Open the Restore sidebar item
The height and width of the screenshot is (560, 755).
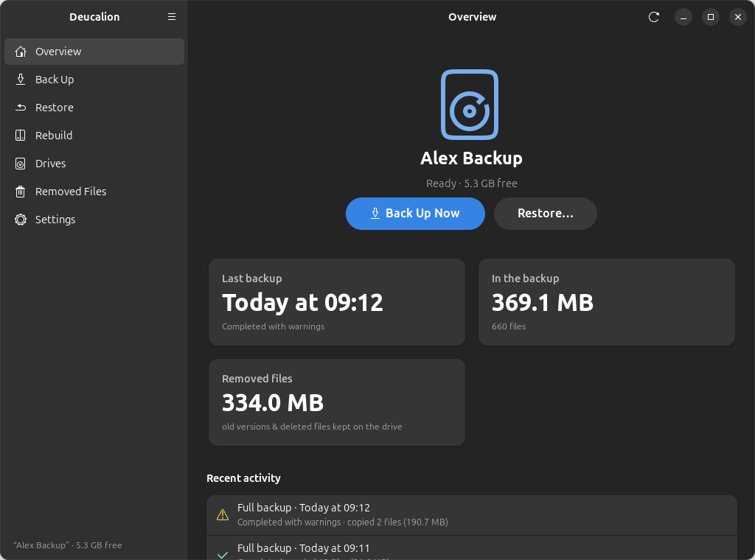coord(94,108)
